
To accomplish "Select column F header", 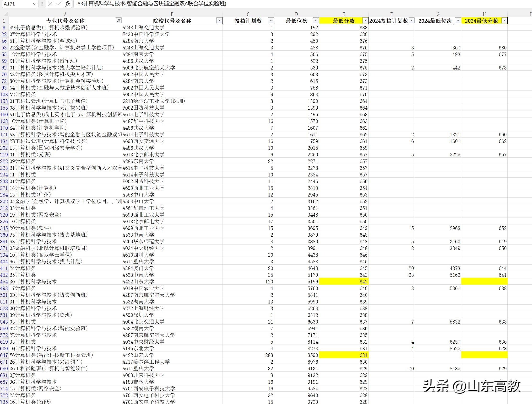I will [x=391, y=14].
